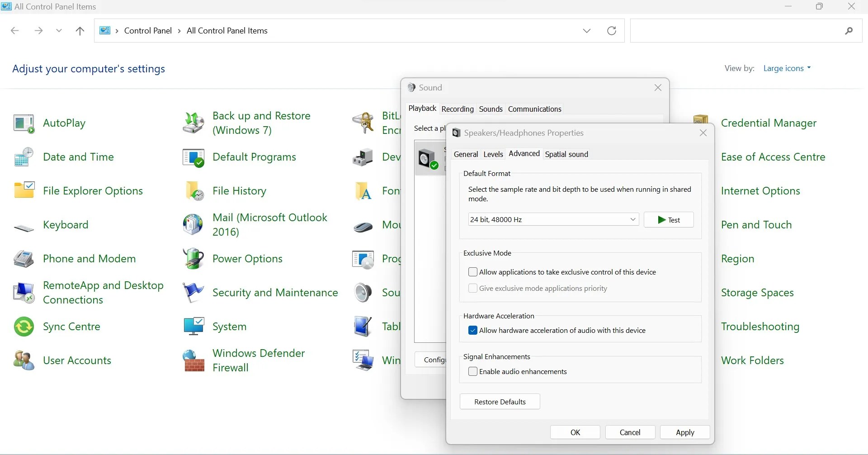Check Enable audio enhancements

point(473,371)
